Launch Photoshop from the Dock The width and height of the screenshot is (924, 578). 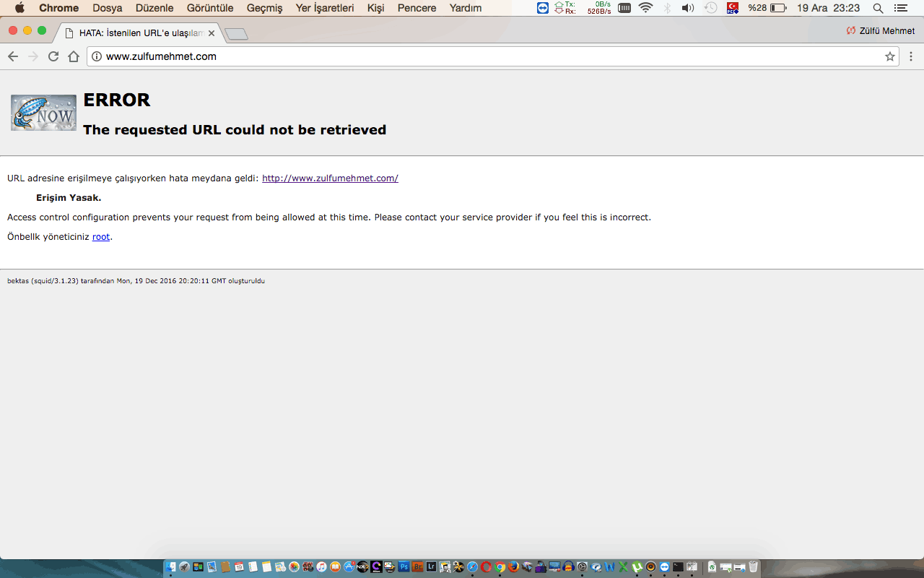click(x=404, y=567)
